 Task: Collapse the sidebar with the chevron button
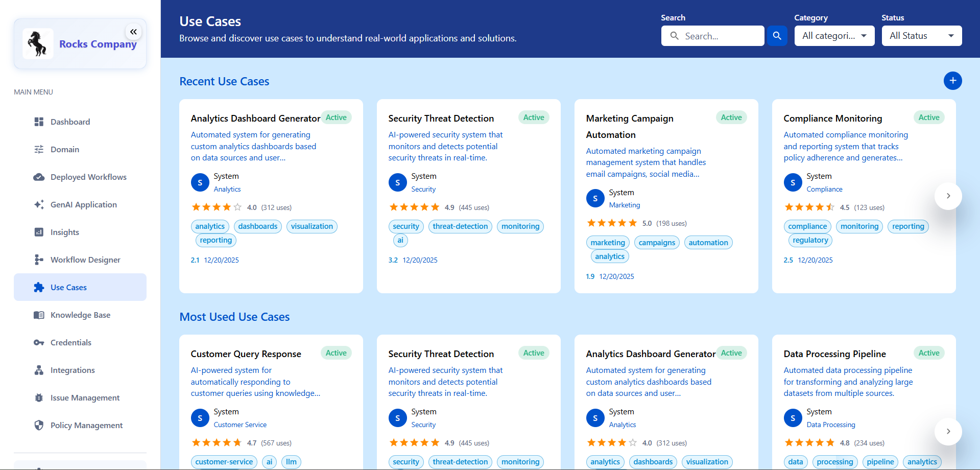[133, 32]
